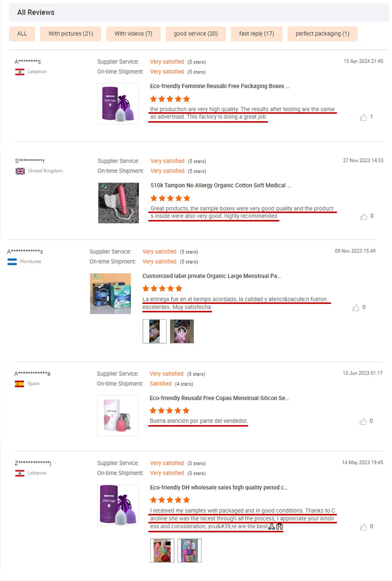392x581 pixels.
Task: Filter reviews by With pictures (21)
Action: [x=70, y=34]
